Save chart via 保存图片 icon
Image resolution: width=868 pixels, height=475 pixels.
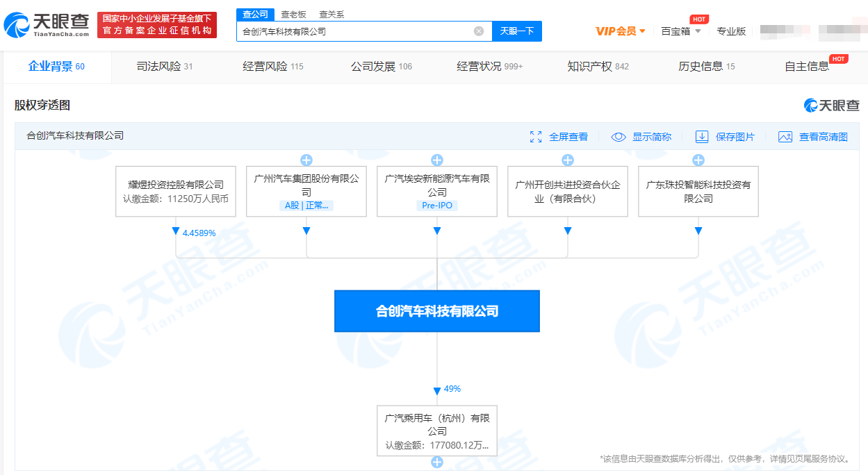[702, 137]
